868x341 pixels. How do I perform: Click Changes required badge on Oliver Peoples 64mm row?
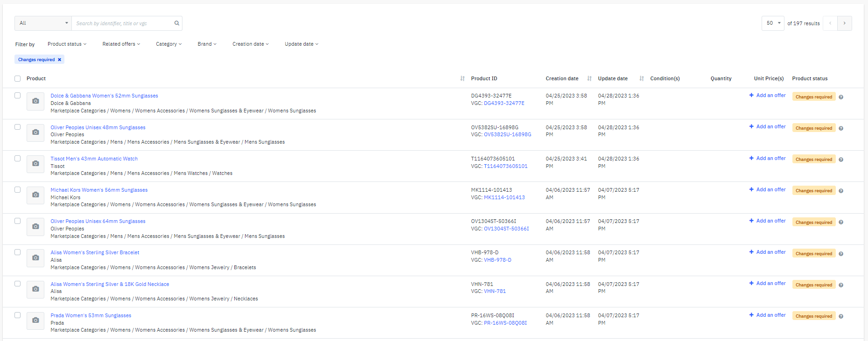click(814, 222)
